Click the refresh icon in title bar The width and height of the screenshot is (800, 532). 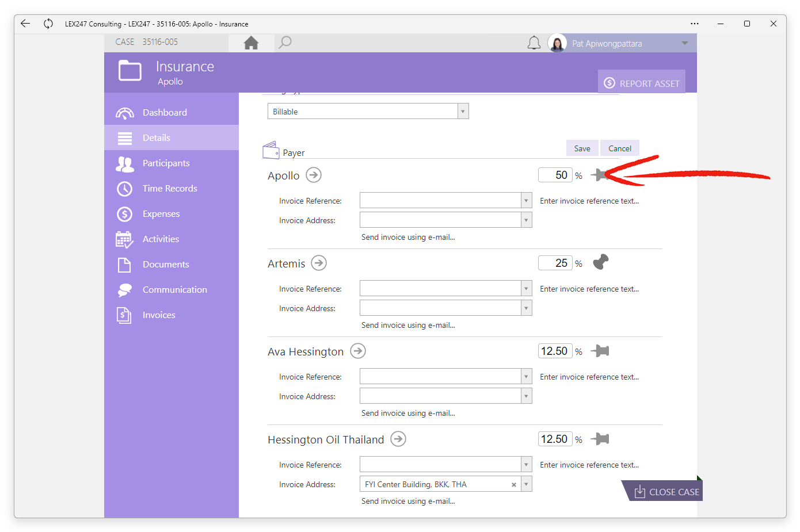click(48, 24)
